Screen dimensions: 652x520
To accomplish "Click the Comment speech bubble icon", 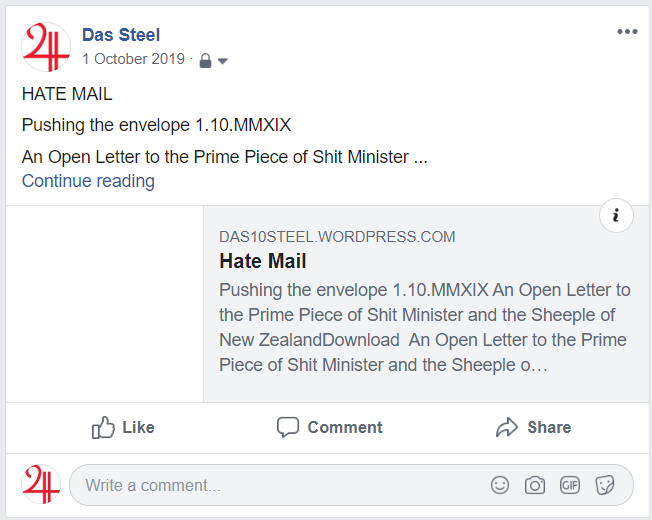I will point(288,428).
